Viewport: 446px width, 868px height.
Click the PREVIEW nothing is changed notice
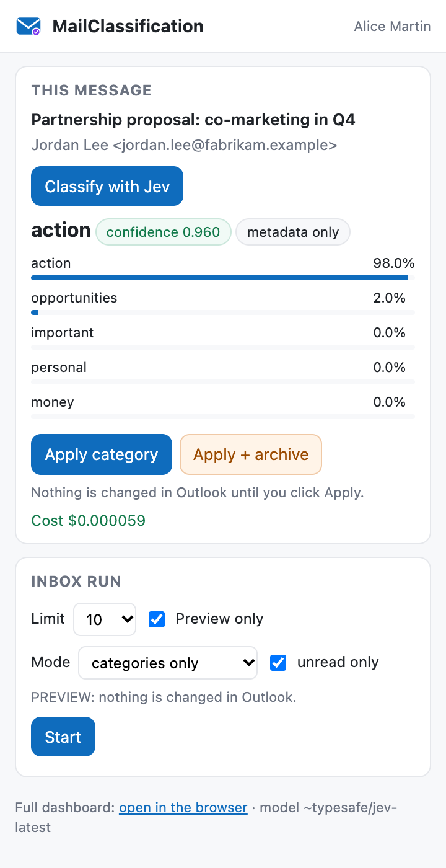pyautogui.click(x=164, y=697)
